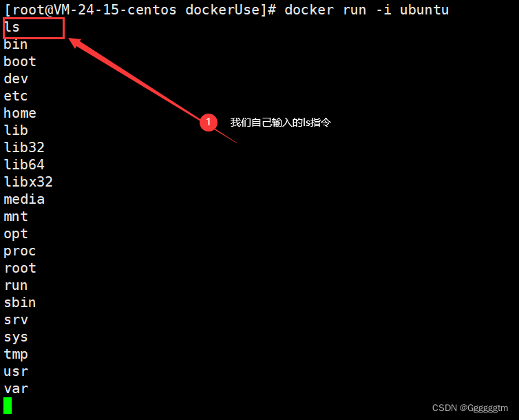
Task: Select the media directory entry
Action: [x=24, y=199]
